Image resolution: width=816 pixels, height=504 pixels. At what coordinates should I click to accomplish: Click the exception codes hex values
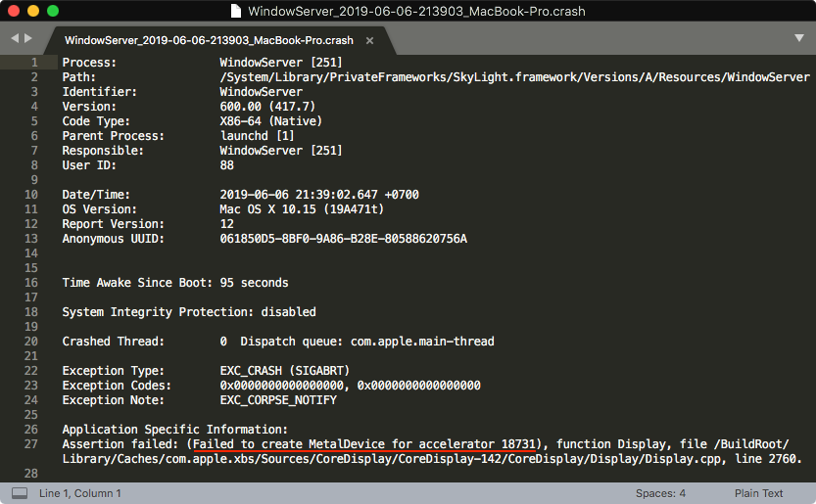pyautogui.click(x=351, y=386)
